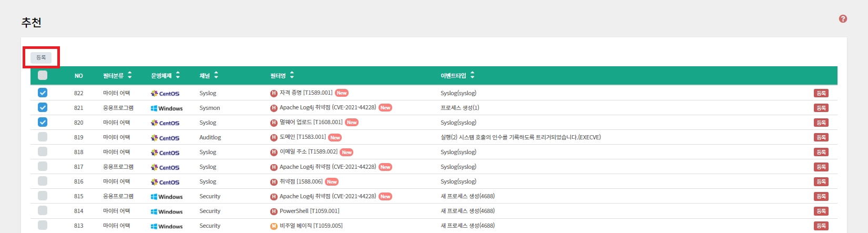Click the red 등록 button in row 816
The width and height of the screenshot is (868, 233).
click(x=821, y=181)
